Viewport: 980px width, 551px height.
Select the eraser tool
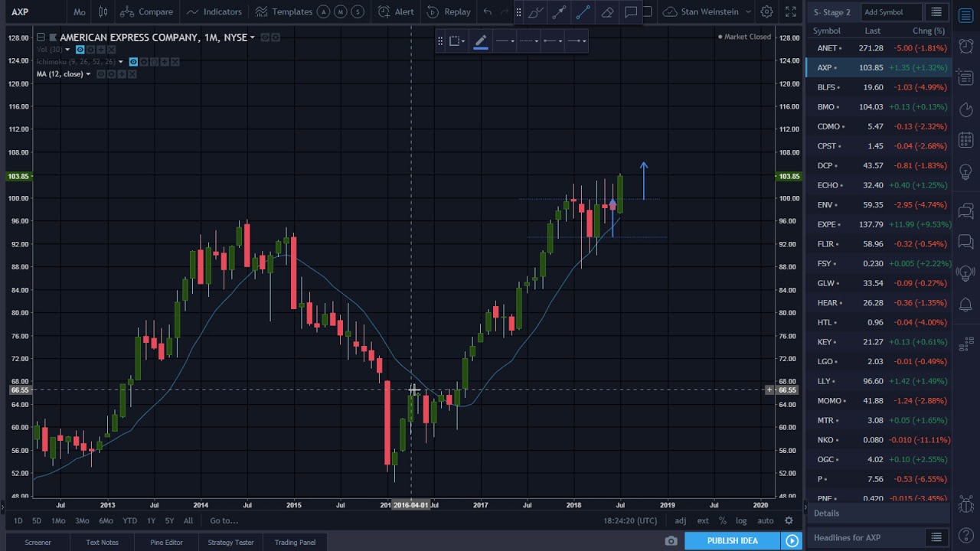click(x=607, y=11)
